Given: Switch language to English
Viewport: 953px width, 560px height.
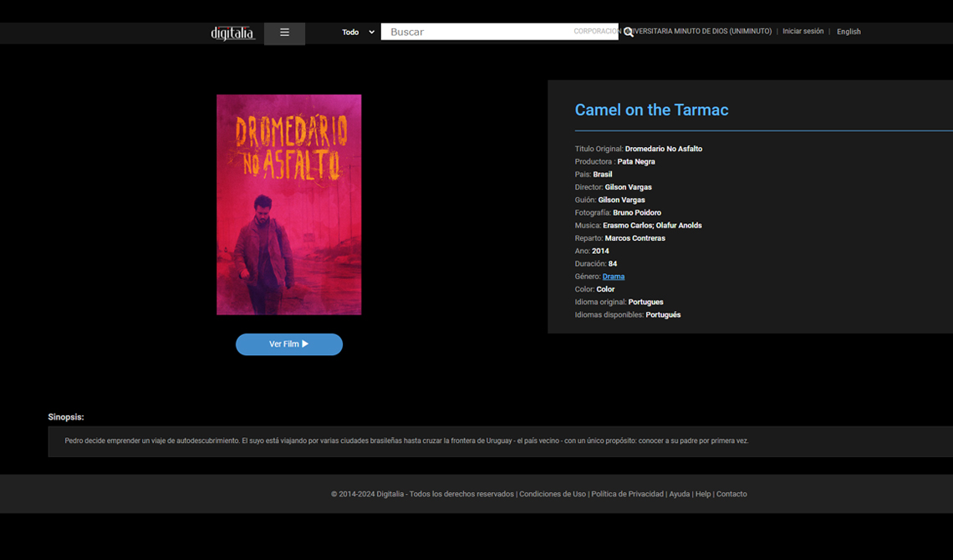Looking at the screenshot, I should (x=849, y=32).
